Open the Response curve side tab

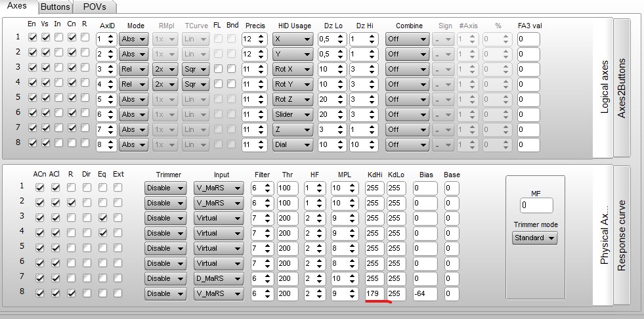622,235
